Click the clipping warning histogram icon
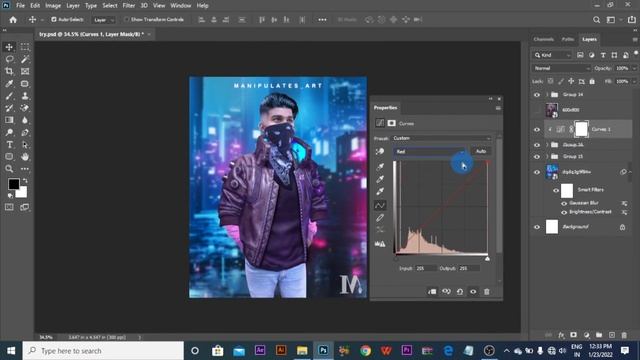Screen dimensions: 640x360 [x=380, y=244]
